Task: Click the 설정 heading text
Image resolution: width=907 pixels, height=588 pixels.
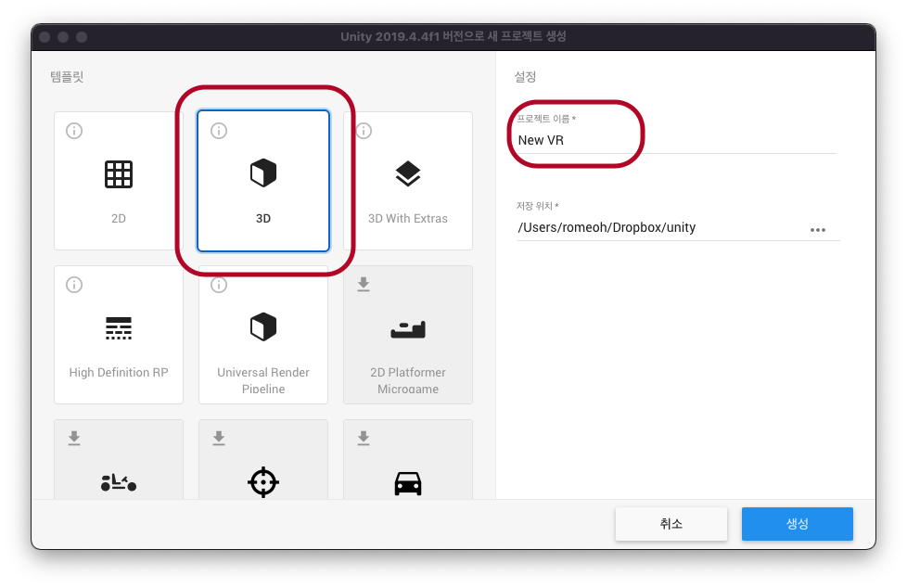Action: (525, 77)
